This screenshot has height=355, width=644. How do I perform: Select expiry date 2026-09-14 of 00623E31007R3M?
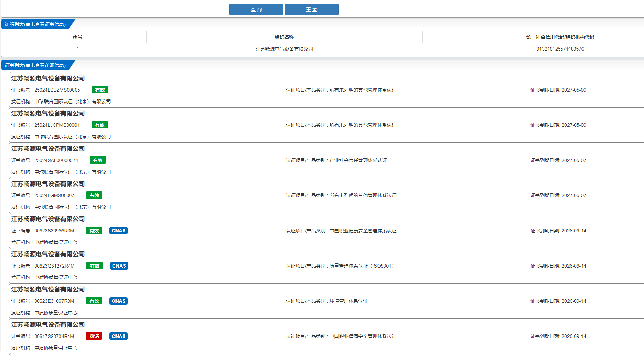[x=574, y=301]
